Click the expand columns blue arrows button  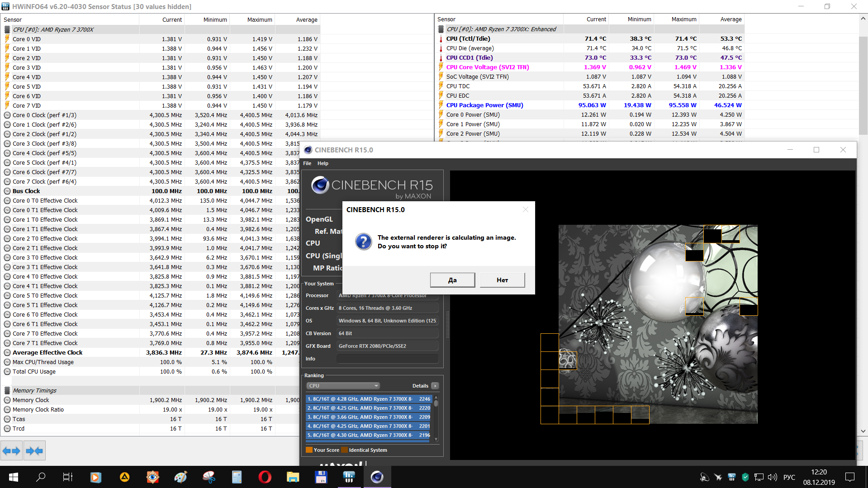pyautogui.click(x=11, y=450)
